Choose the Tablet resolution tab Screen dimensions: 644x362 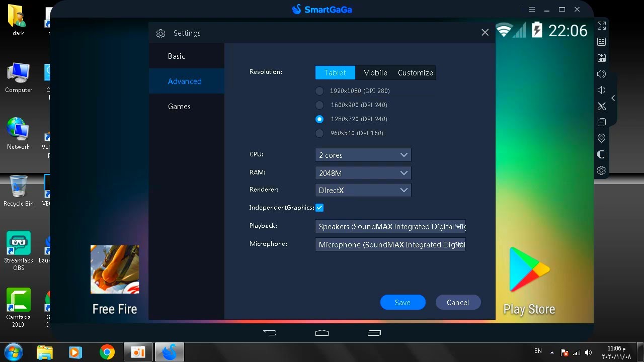pyautogui.click(x=335, y=72)
